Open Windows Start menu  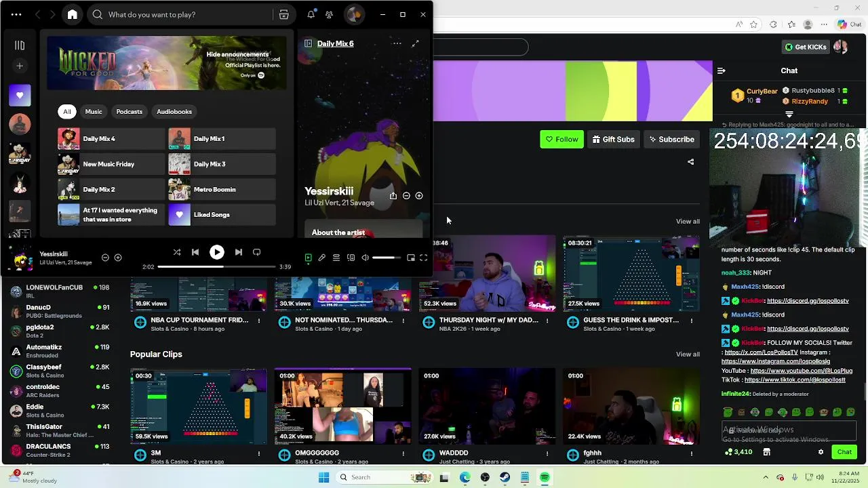click(x=323, y=477)
